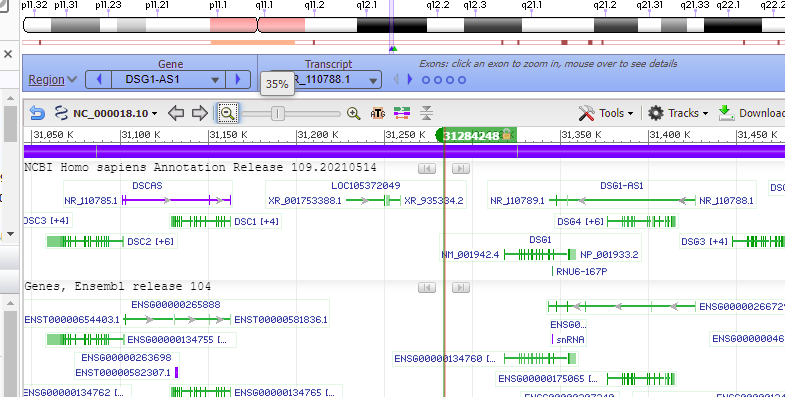Viewport: 785px width, 397px height.
Task: Click the Region link
Action: tap(47, 80)
